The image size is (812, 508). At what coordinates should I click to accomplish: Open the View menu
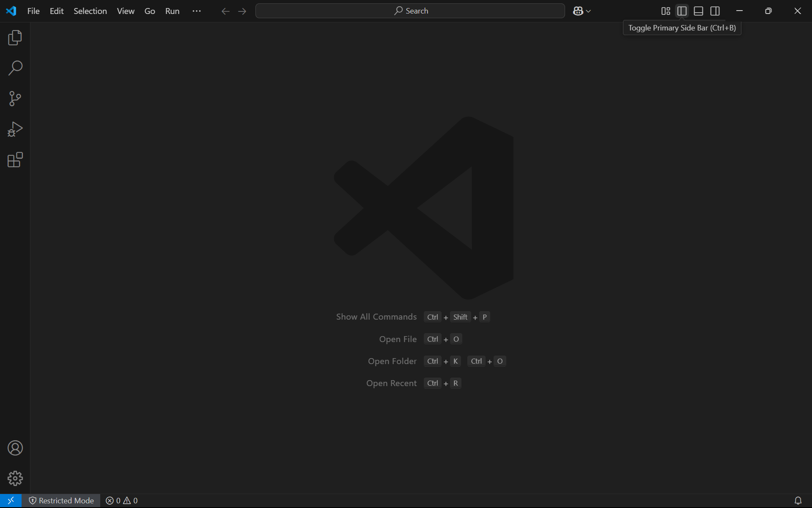click(x=125, y=11)
